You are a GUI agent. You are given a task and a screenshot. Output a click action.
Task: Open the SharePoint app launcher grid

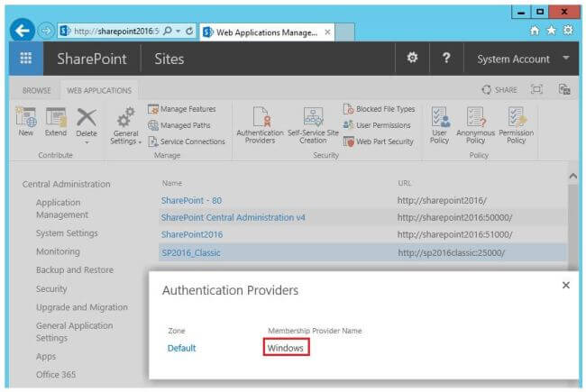coord(26,59)
